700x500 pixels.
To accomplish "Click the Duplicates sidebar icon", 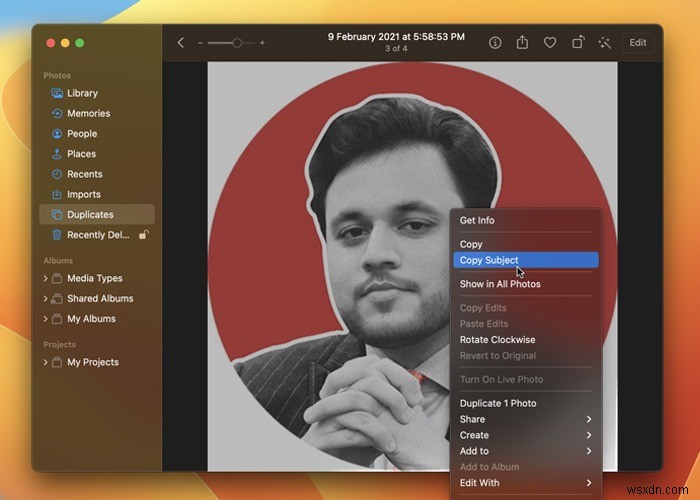I will (57, 215).
